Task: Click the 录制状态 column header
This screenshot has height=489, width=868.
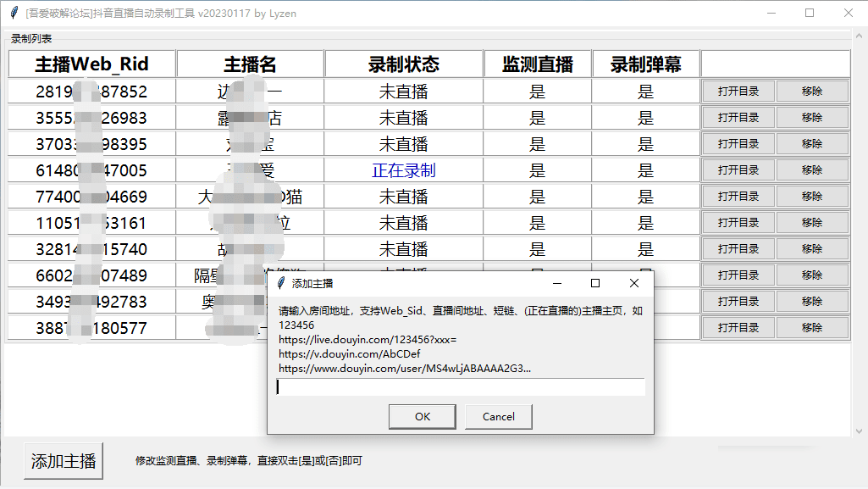Action: [403, 64]
